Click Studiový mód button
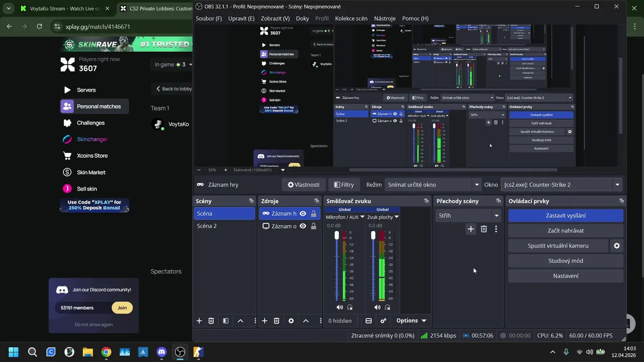 pos(566,261)
